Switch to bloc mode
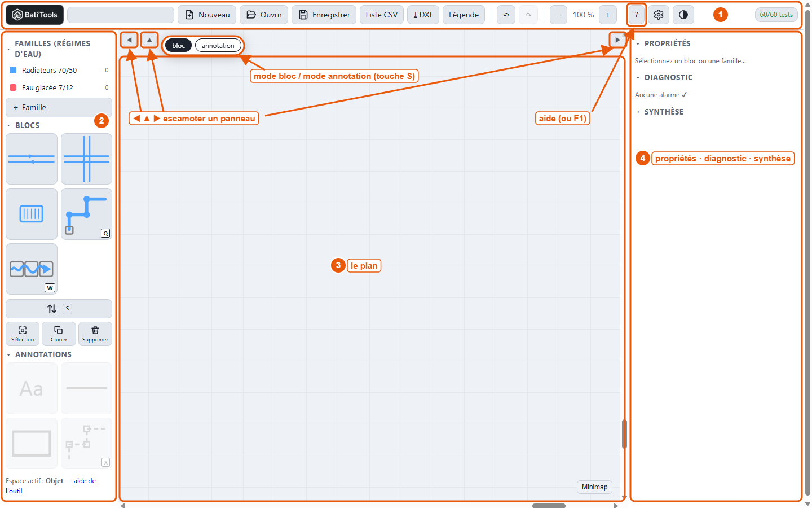The height and width of the screenshot is (508, 812). [x=179, y=46]
